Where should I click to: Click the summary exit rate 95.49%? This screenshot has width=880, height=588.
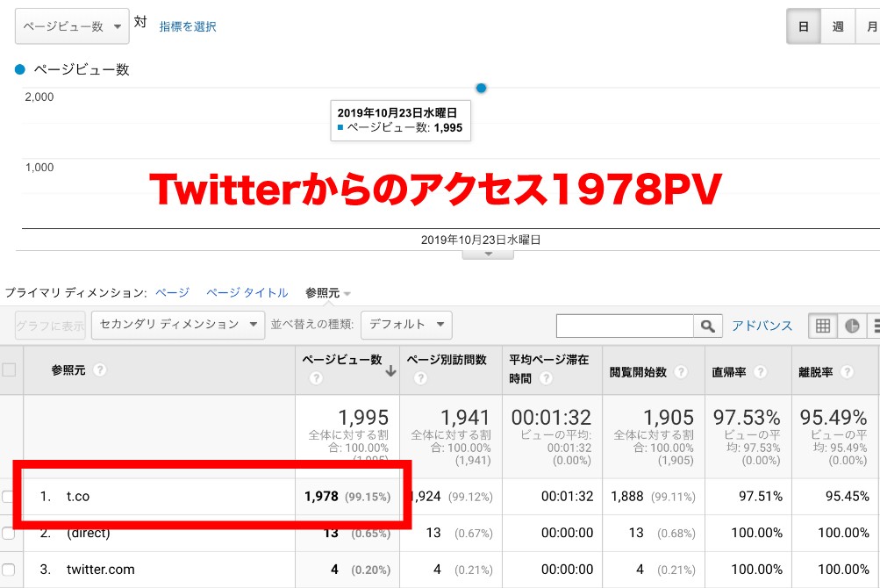[x=833, y=417]
